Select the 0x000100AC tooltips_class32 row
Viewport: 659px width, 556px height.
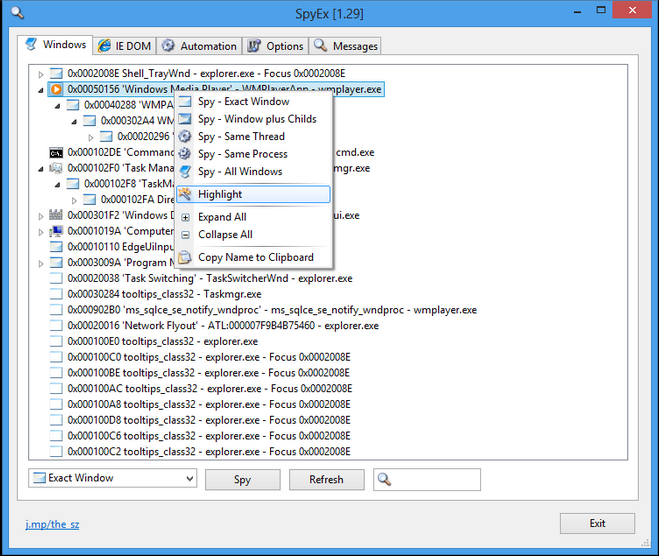click(x=201, y=388)
